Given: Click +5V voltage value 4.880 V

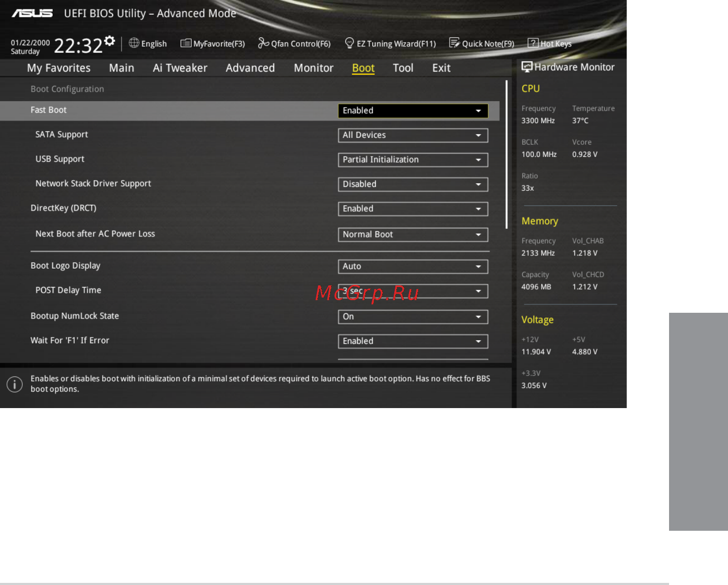Looking at the screenshot, I should (x=585, y=352).
